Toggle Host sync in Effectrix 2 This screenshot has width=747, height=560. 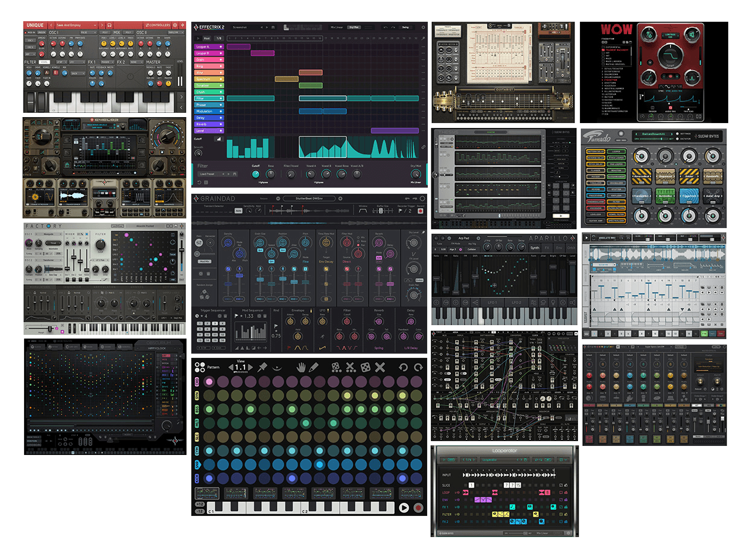207,39
